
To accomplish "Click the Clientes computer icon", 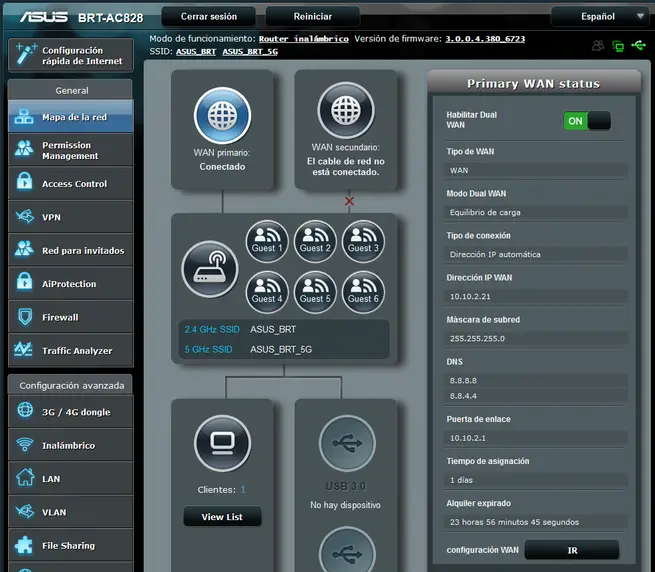I will [222, 443].
